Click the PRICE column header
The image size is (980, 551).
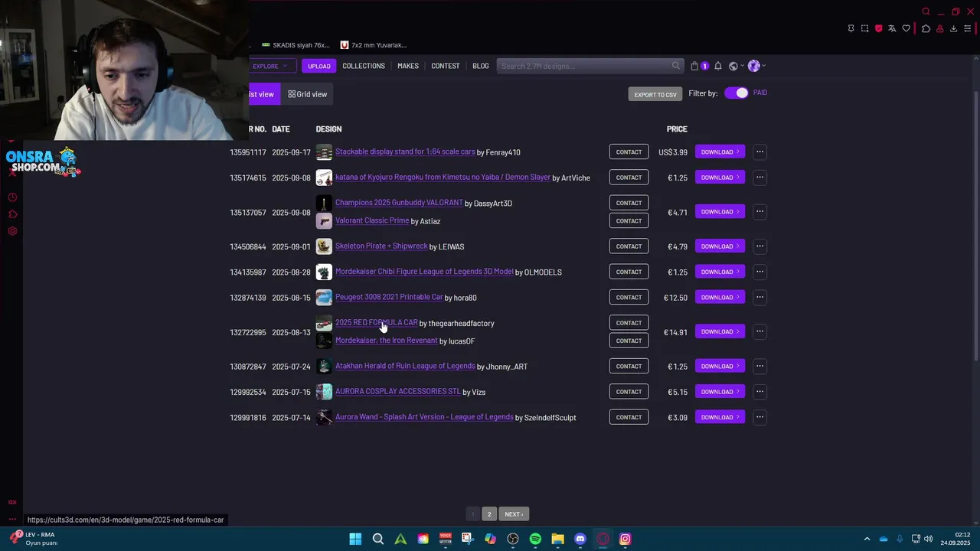pos(677,129)
